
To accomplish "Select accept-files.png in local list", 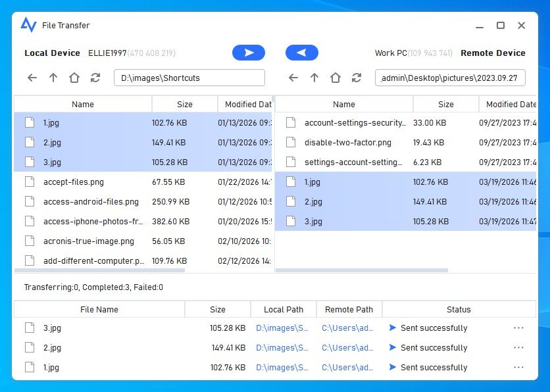I will coord(74,182).
